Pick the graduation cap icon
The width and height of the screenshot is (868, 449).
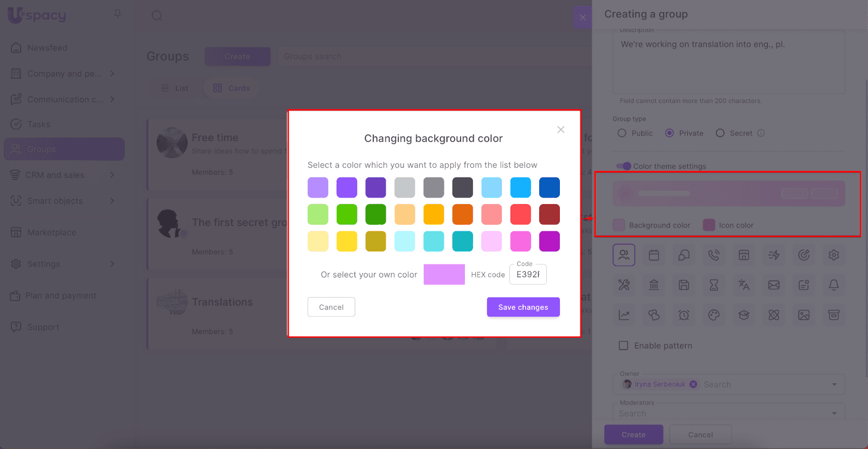tap(744, 315)
